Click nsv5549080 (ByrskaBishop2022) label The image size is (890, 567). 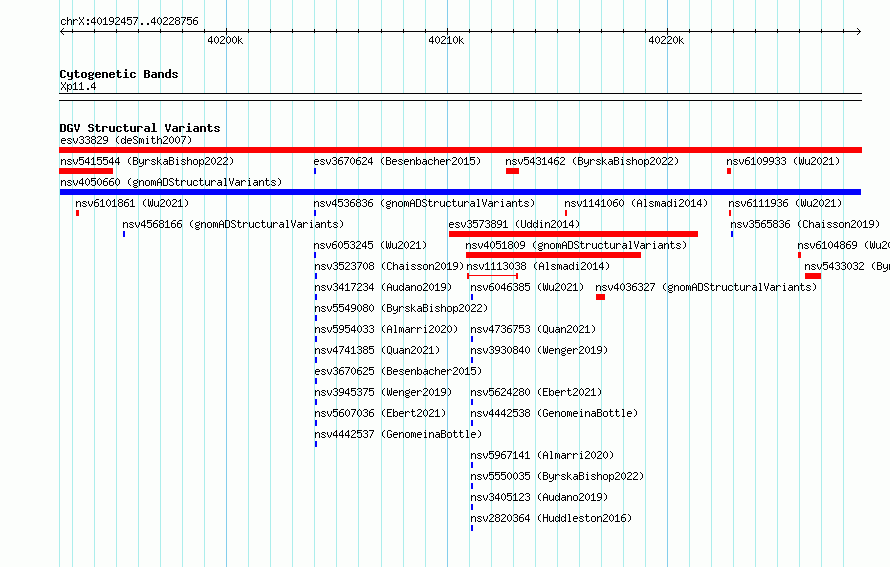click(x=401, y=308)
